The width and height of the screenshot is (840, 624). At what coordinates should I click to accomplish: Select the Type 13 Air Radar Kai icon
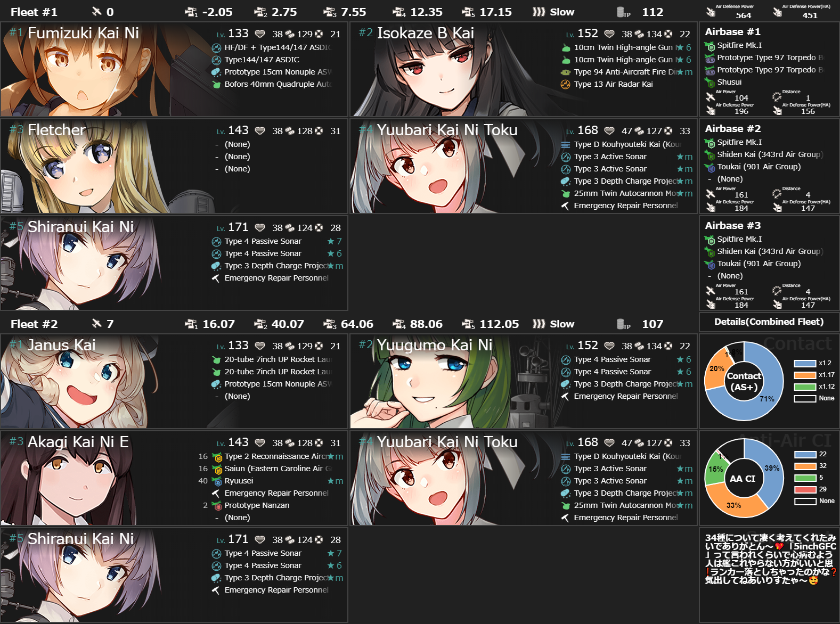point(566,84)
